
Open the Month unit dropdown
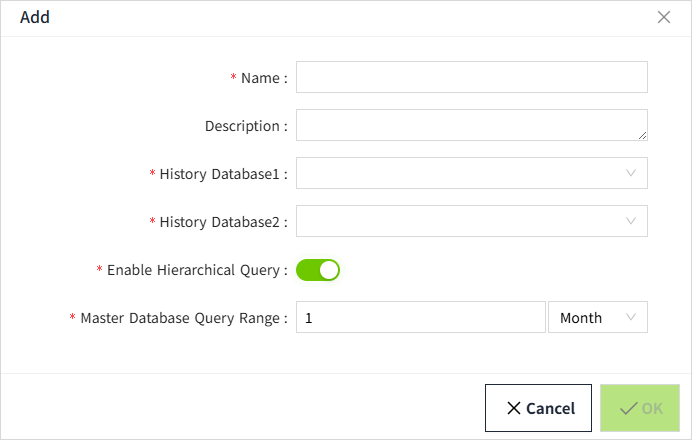coord(597,318)
